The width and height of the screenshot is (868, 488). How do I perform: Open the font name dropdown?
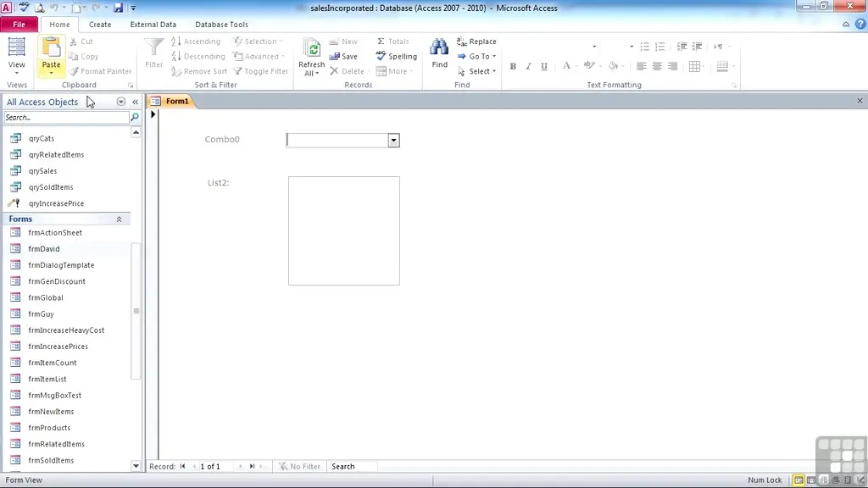tap(594, 47)
